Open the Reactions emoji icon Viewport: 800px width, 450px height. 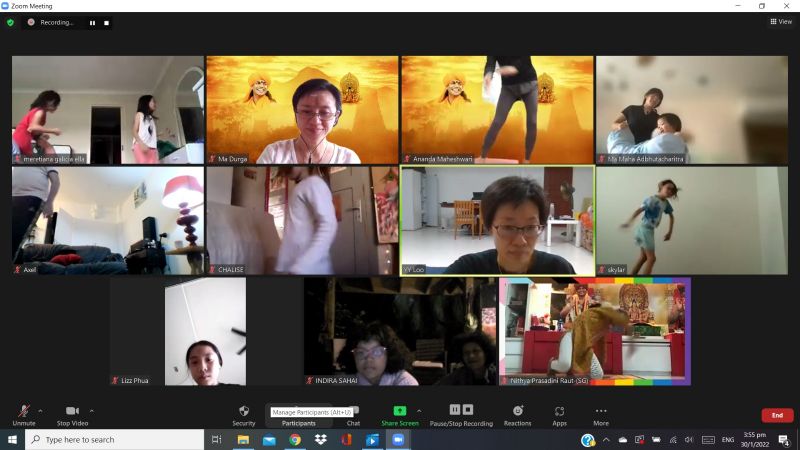point(517,411)
